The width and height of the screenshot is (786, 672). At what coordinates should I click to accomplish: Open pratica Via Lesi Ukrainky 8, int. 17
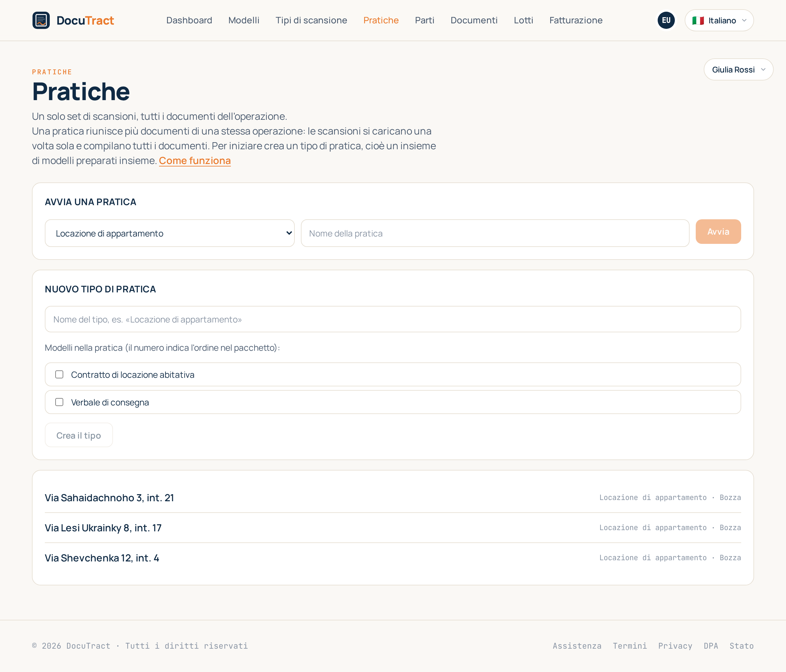[x=103, y=528]
